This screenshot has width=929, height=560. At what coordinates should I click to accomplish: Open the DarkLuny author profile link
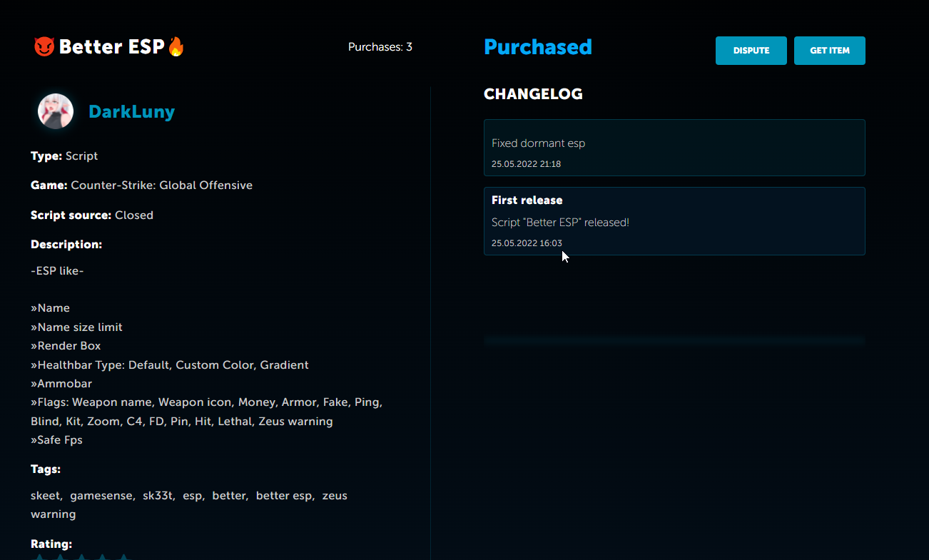(131, 112)
